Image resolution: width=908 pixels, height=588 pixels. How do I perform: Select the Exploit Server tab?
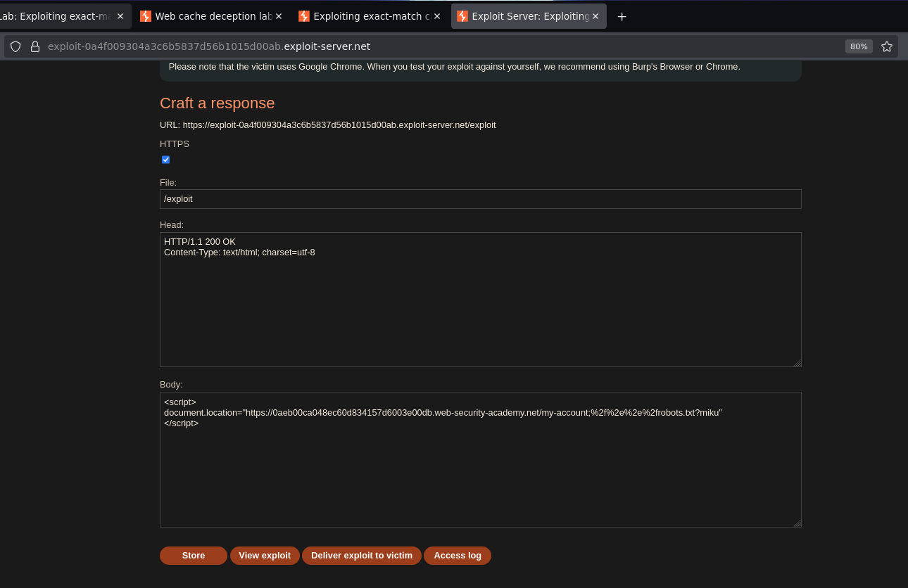(529, 16)
